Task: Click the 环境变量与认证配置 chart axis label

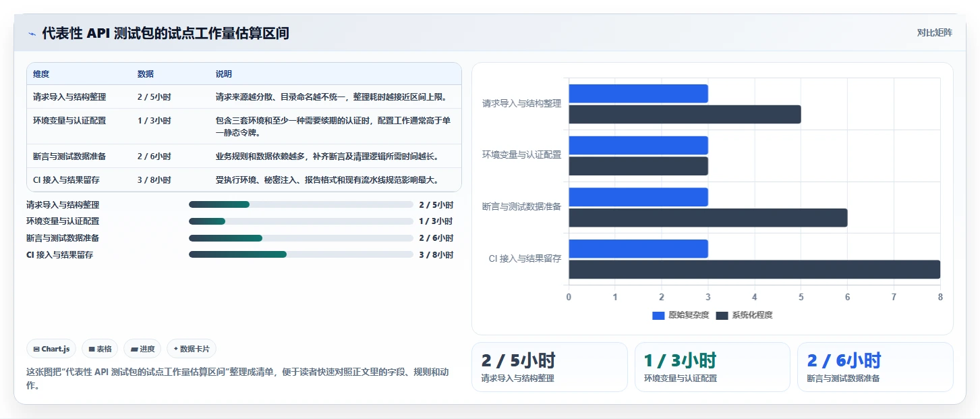Action: [x=521, y=155]
